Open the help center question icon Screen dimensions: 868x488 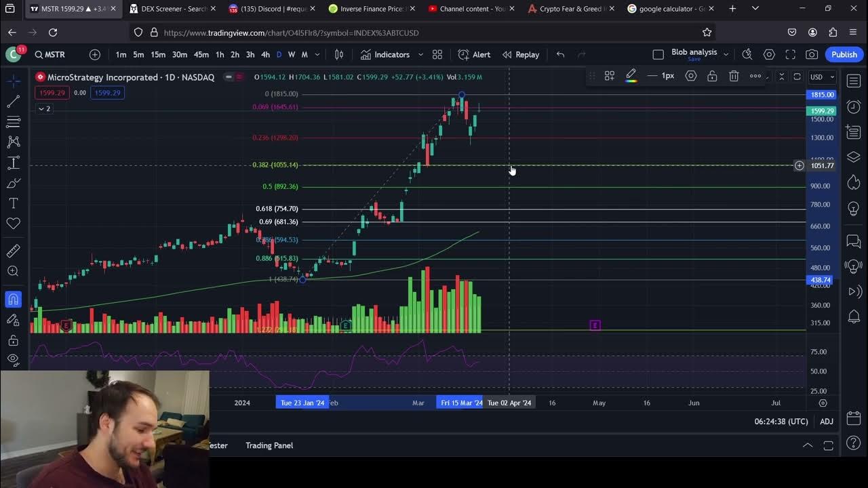click(x=854, y=443)
